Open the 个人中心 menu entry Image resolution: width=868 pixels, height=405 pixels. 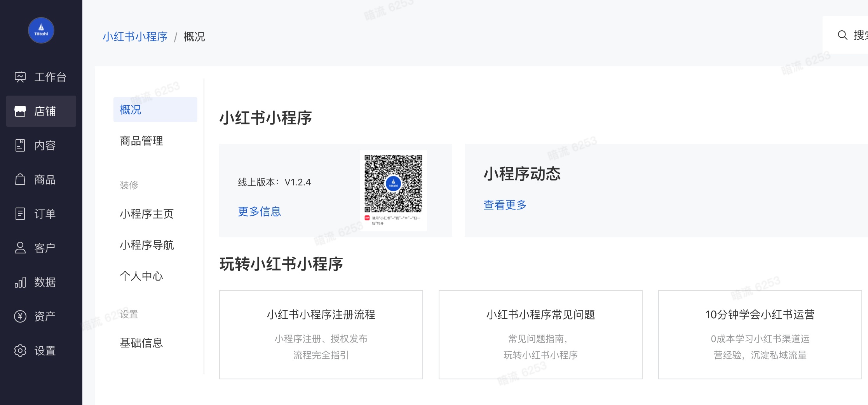(x=141, y=276)
